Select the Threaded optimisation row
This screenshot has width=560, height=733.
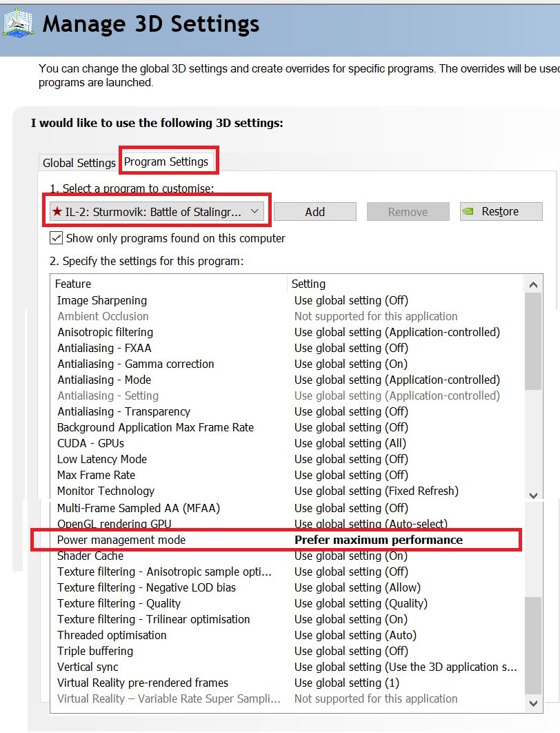287,635
